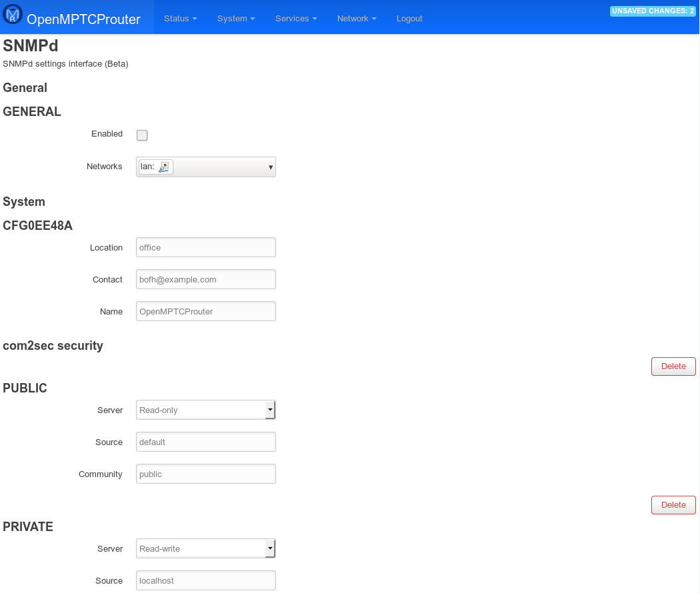This screenshot has width=700, height=595.
Task: Toggle the Enabled checkbox
Action: click(142, 135)
